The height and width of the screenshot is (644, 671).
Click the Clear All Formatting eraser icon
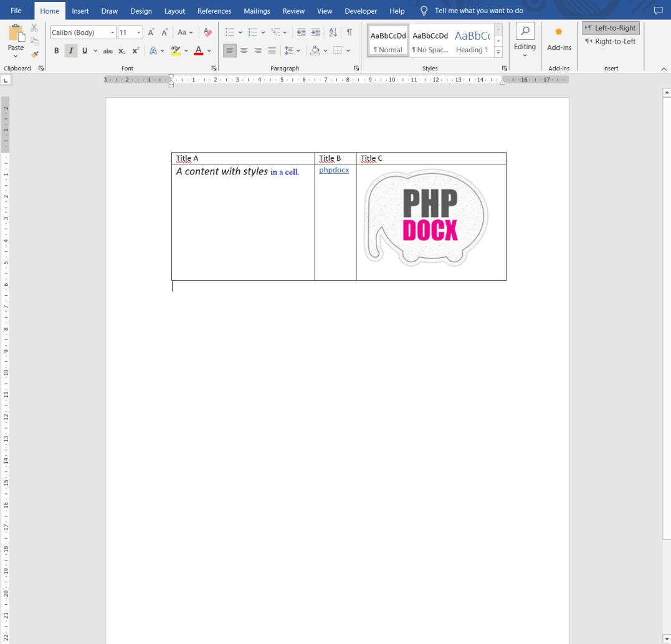208,32
